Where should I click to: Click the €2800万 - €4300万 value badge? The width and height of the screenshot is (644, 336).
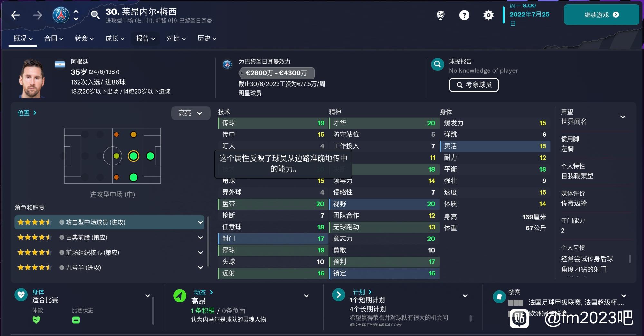click(x=276, y=73)
